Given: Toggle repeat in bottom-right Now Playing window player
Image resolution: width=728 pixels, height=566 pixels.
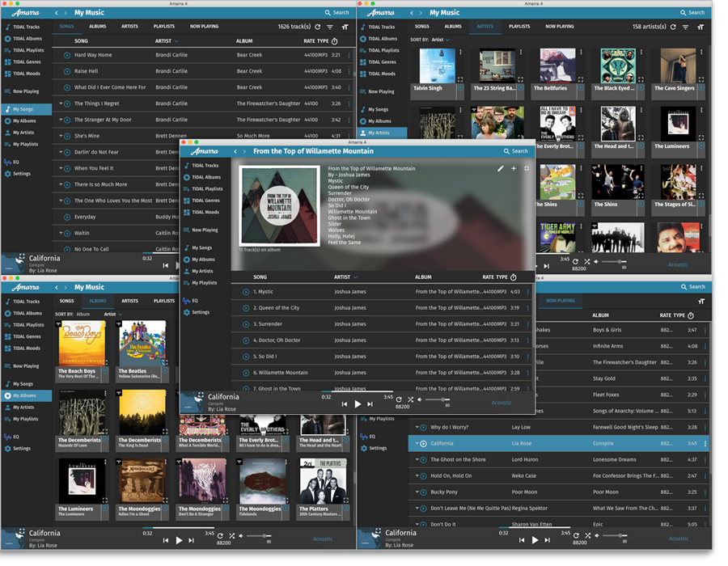Looking at the screenshot, I should [x=576, y=535].
